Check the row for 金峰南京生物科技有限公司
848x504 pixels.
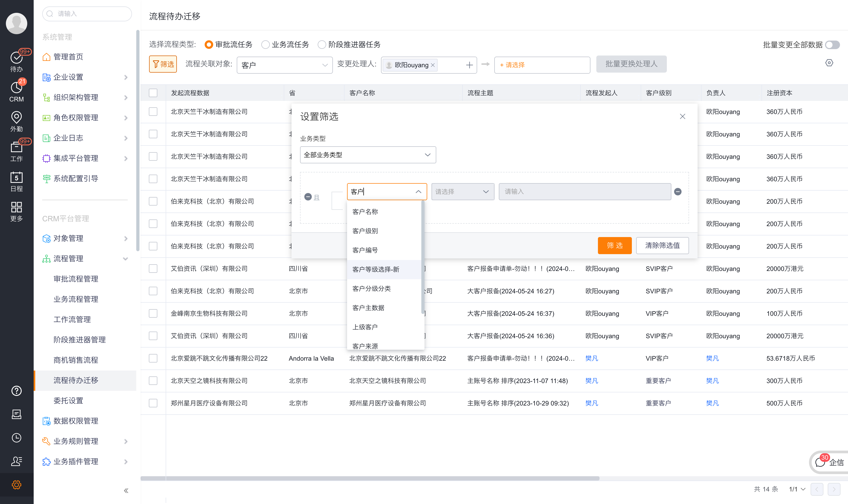[153, 313]
